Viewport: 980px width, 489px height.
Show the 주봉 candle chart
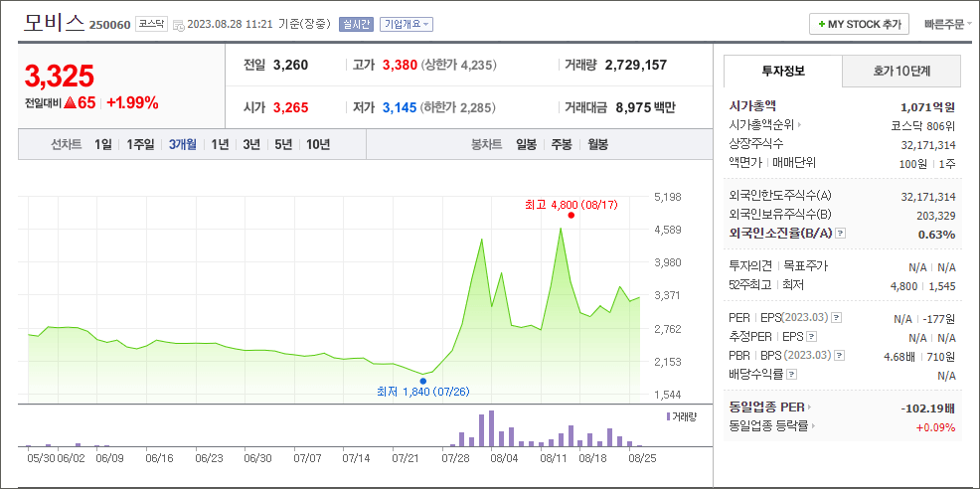562,144
